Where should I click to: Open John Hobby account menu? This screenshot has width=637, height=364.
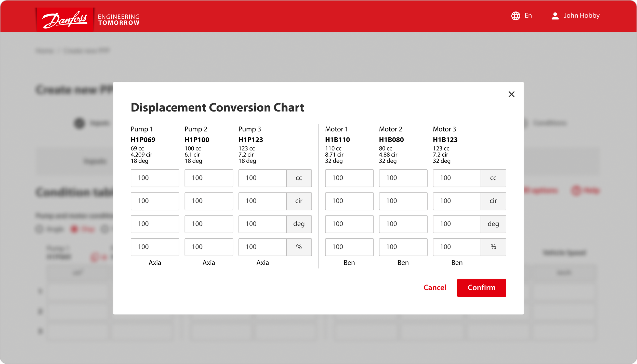coord(581,16)
